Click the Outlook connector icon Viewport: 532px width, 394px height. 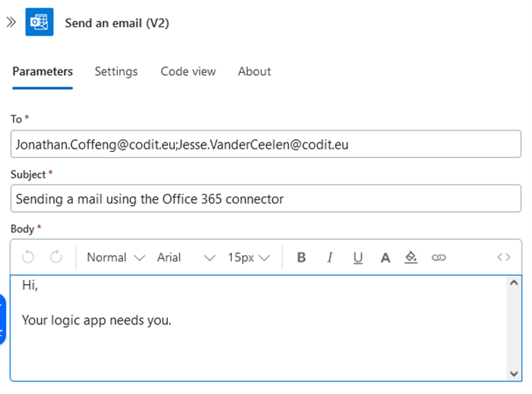click(x=39, y=22)
